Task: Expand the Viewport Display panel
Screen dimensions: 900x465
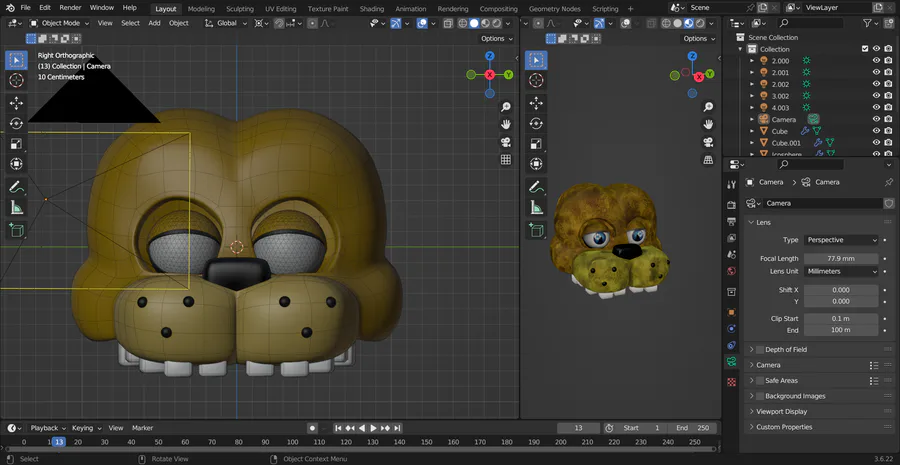Action: coord(782,411)
